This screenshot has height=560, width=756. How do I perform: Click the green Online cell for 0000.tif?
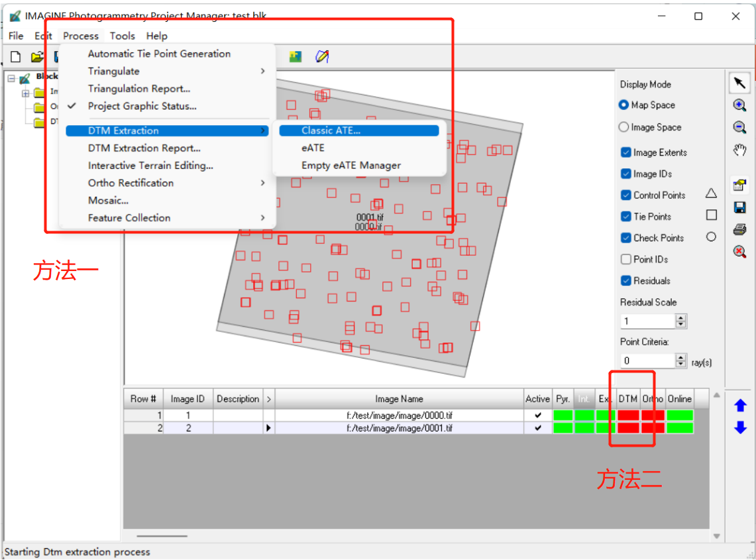[680, 416]
